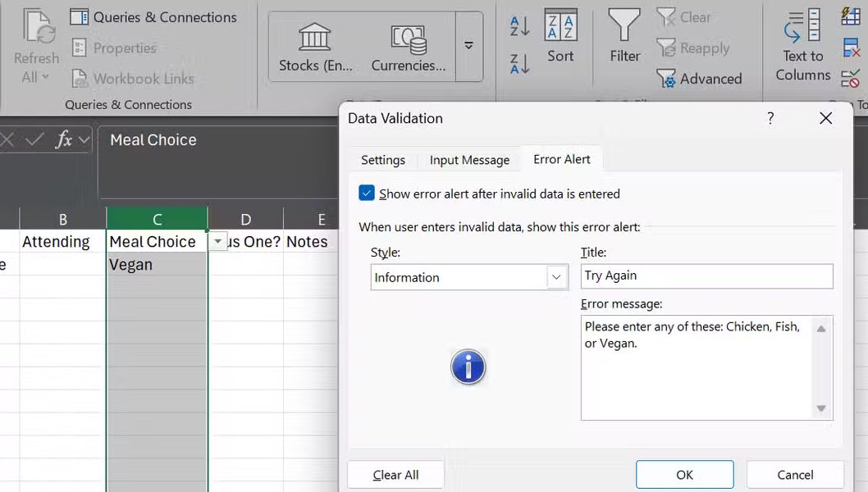Expand the Data Types gallery

[x=469, y=46]
